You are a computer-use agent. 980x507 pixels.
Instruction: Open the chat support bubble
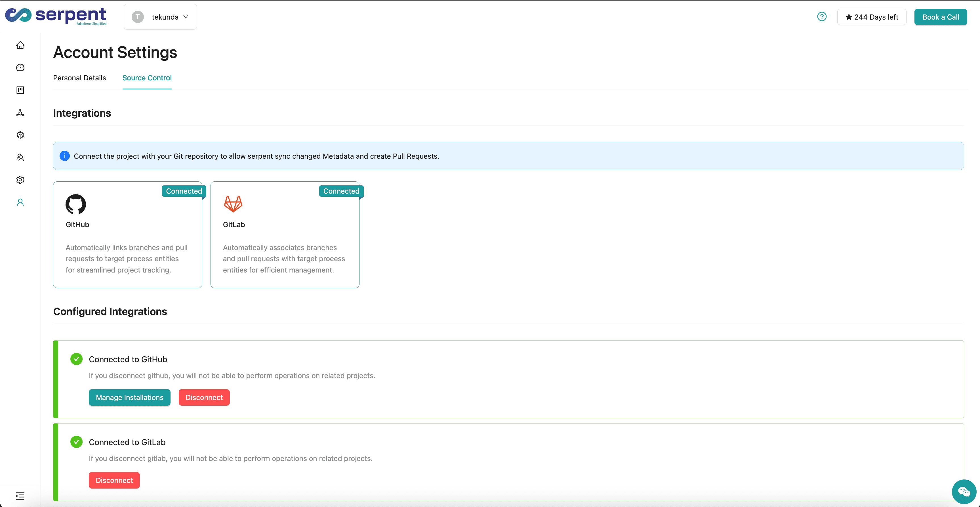(964, 492)
